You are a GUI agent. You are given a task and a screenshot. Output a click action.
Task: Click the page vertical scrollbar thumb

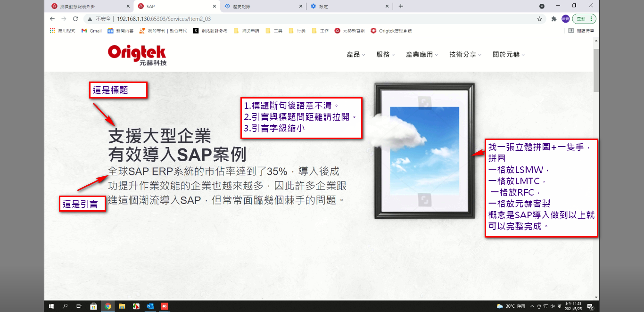point(596,70)
